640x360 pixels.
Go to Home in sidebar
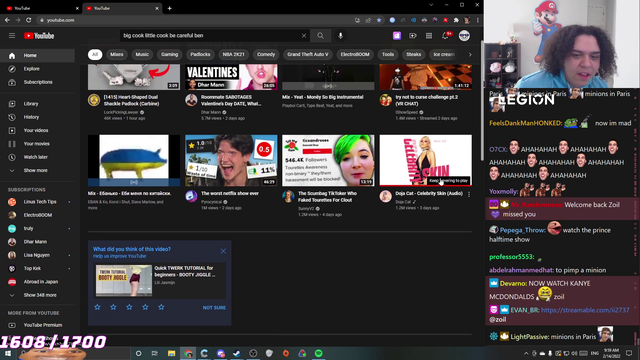37,56
